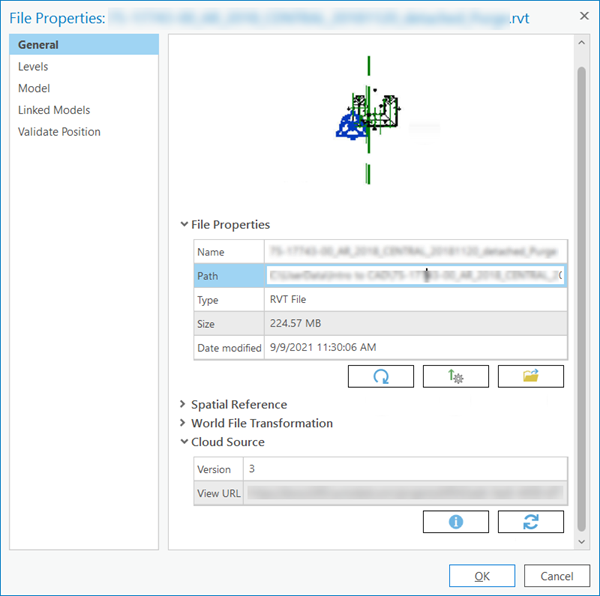Click the blue sync arrows button under Cloud Source

(531, 521)
